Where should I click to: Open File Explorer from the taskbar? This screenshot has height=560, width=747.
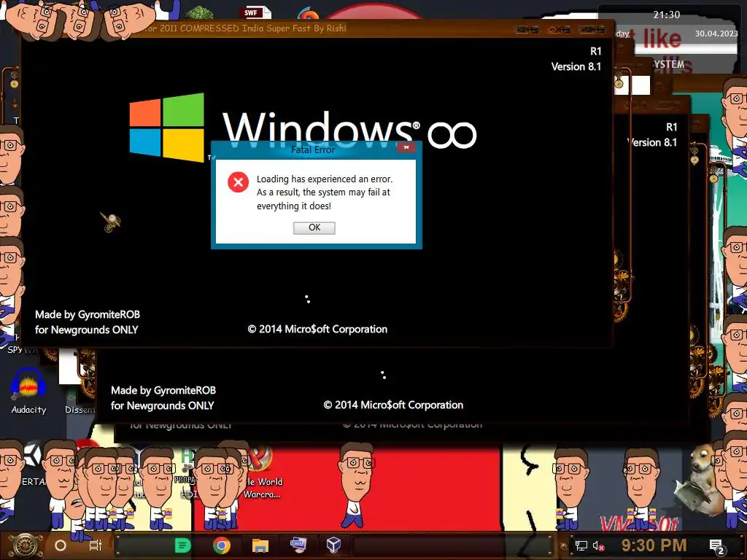[260, 545]
